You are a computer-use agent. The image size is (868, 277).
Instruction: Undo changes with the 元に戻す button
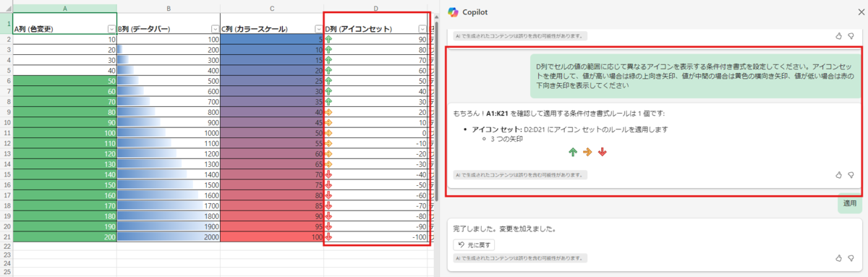pos(474,244)
